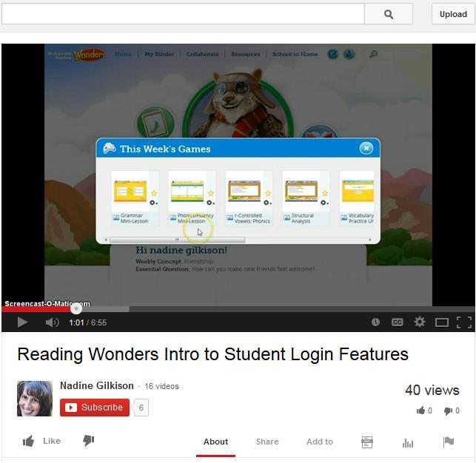The width and height of the screenshot is (476, 463).
Task: Close the This Week's Games popup
Action: pos(366,148)
